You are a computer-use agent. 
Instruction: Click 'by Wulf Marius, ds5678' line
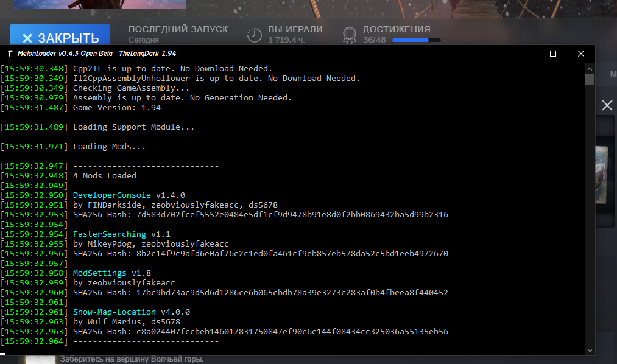click(x=126, y=321)
